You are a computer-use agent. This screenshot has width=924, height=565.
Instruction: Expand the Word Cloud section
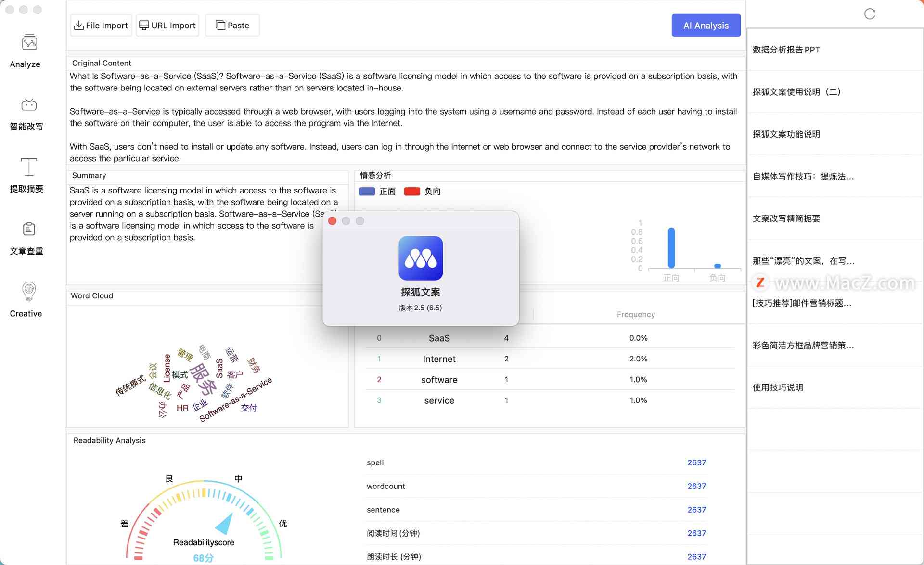pyautogui.click(x=92, y=295)
